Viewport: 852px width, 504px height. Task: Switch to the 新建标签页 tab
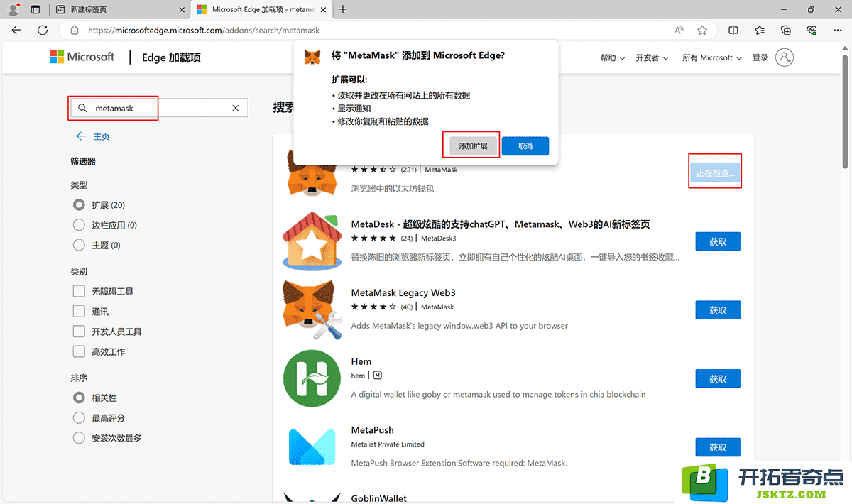click(x=119, y=10)
